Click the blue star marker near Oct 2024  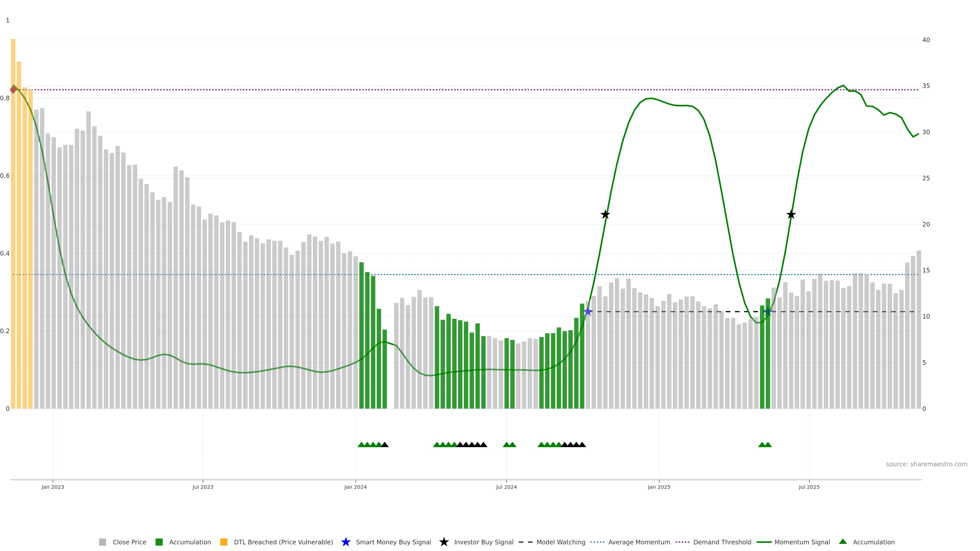coord(588,312)
